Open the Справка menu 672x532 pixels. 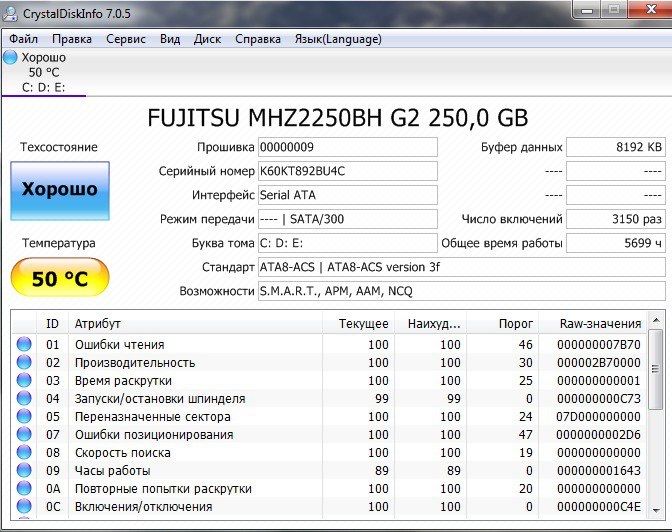click(258, 39)
